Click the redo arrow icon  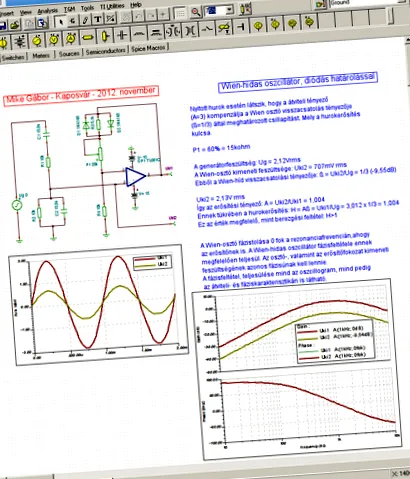(151, 16)
